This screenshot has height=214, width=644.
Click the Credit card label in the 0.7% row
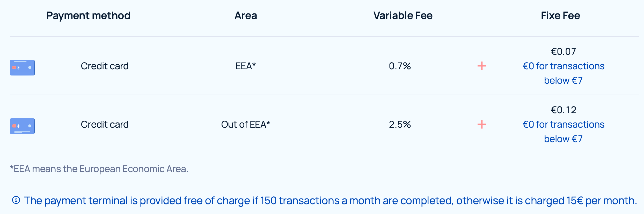tap(105, 66)
